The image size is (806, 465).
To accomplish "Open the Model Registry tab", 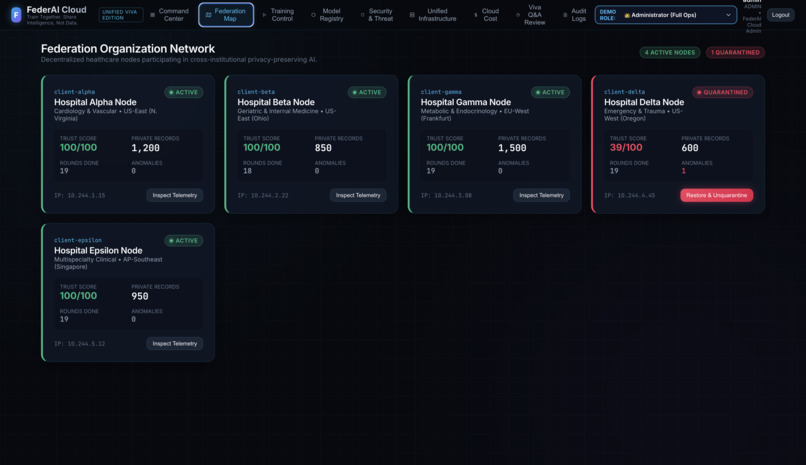I will tap(327, 15).
